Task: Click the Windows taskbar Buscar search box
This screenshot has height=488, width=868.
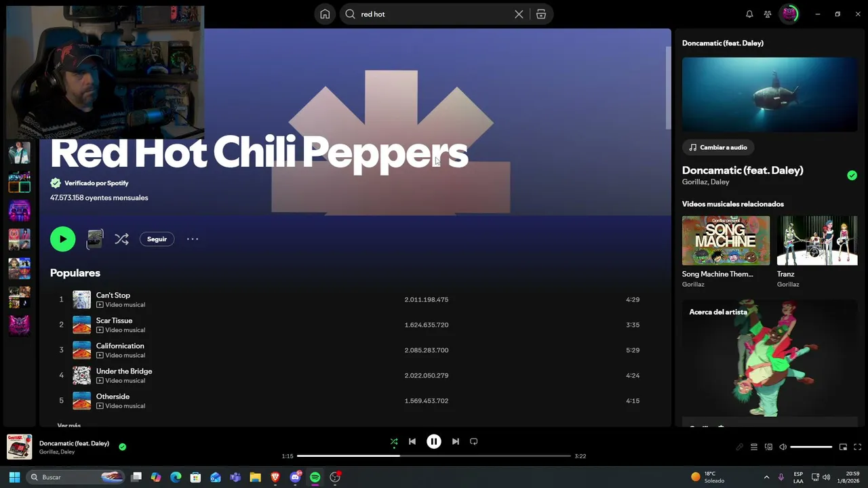Action: [x=76, y=477]
